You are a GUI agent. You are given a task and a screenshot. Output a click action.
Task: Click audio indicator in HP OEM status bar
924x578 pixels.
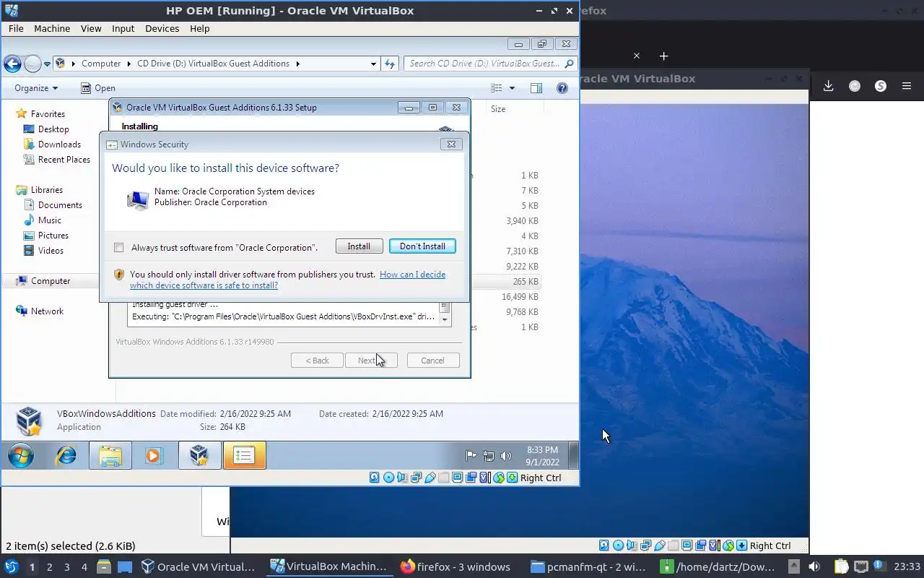point(402,478)
